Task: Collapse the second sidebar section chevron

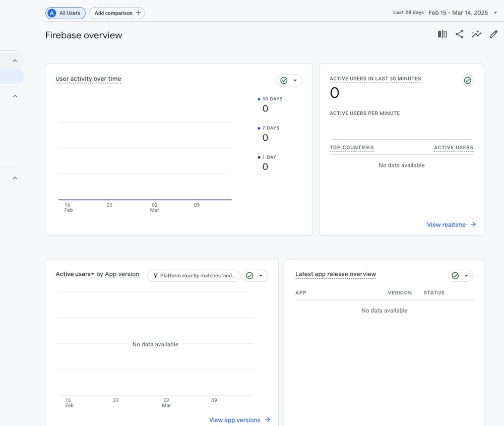Action: (15, 96)
